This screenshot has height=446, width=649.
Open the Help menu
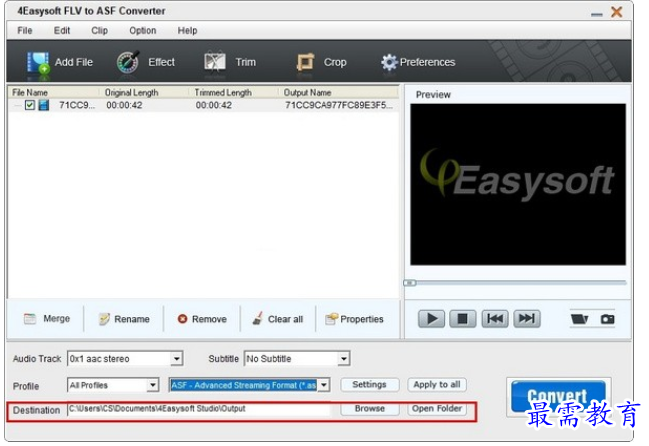click(187, 31)
